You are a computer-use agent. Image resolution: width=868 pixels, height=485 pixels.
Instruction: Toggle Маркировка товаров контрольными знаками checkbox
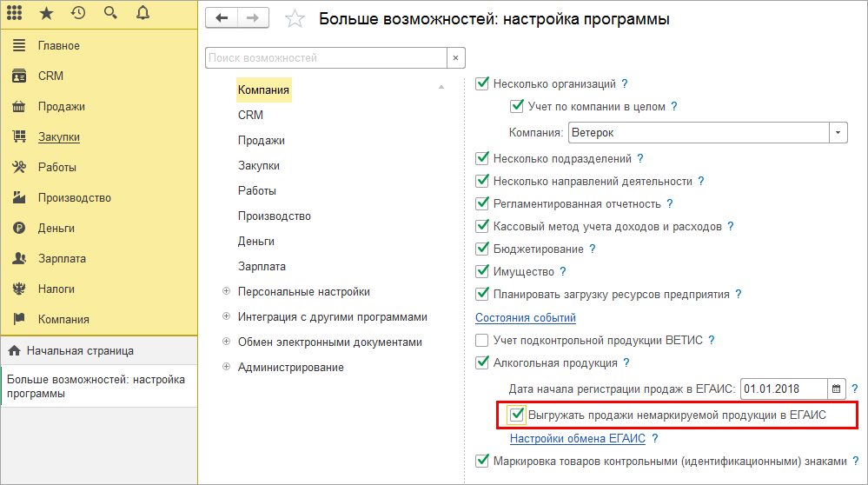(x=482, y=461)
